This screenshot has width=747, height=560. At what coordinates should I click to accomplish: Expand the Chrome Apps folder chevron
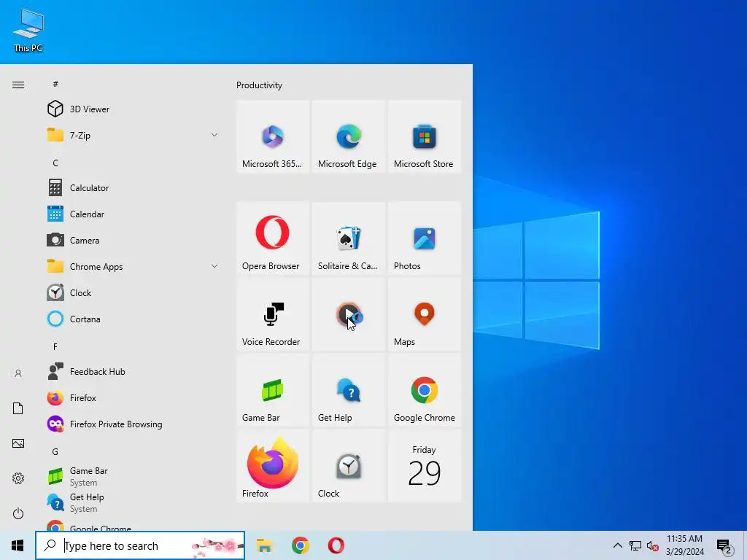(214, 266)
